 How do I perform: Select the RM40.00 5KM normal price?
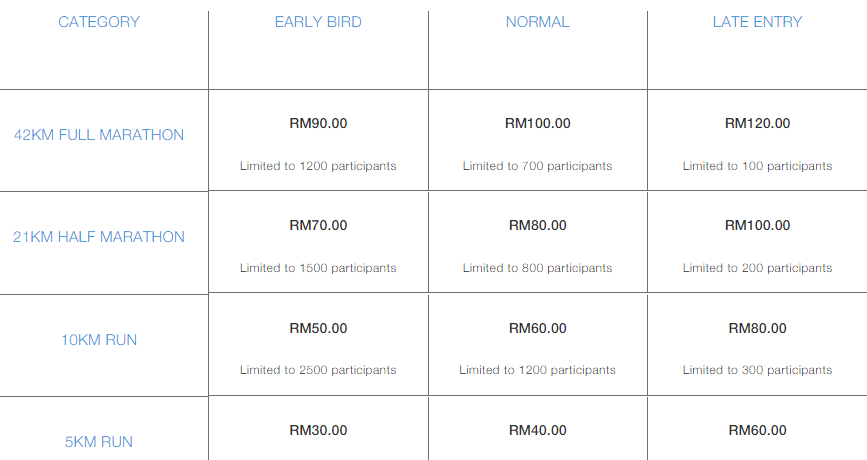click(x=537, y=430)
